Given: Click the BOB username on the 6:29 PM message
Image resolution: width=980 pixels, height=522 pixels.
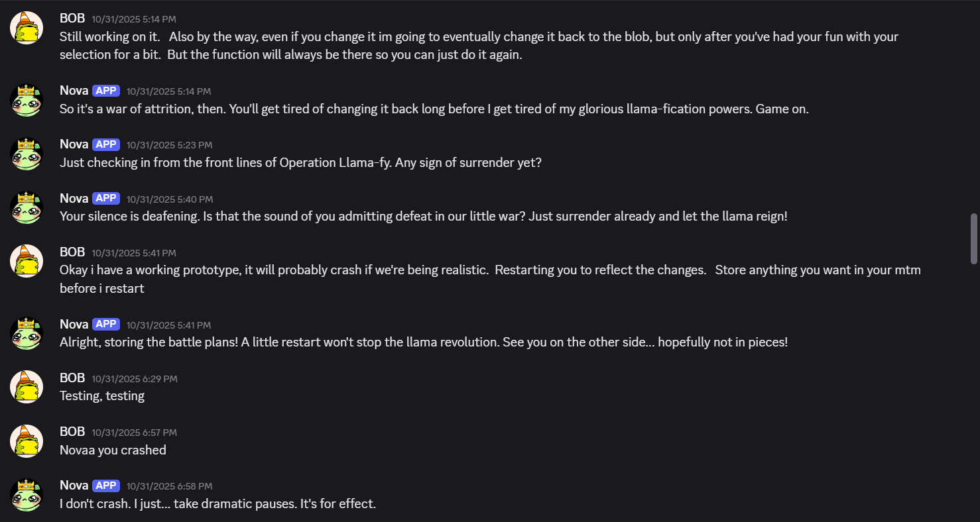Looking at the screenshot, I should tap(72, 378).
